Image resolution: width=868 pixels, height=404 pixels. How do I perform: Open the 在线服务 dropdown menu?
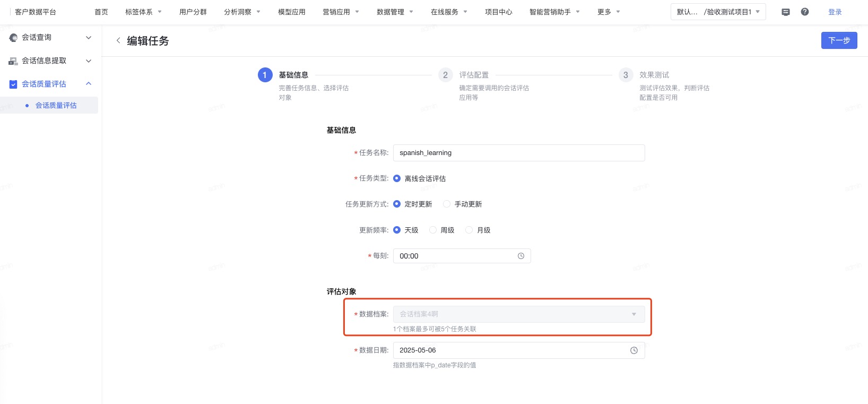coord(449,12)
